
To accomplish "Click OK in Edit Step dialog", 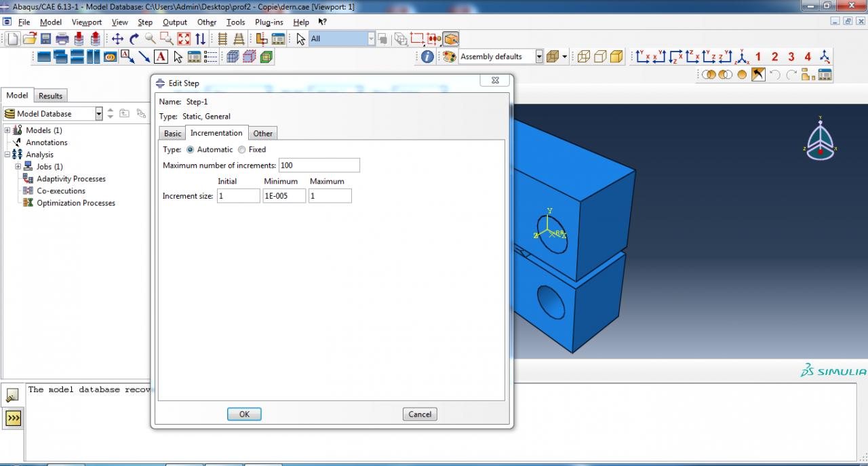I will coord(244,414).
